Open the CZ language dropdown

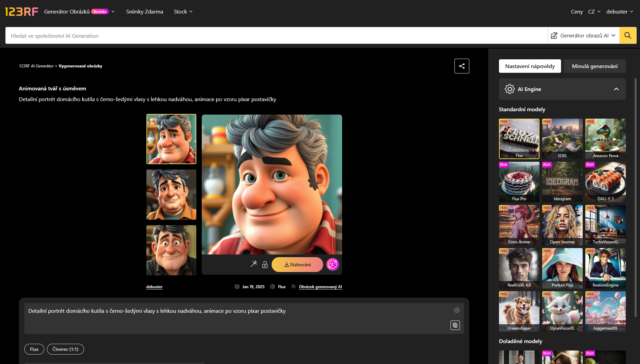(x=594, y=12)
